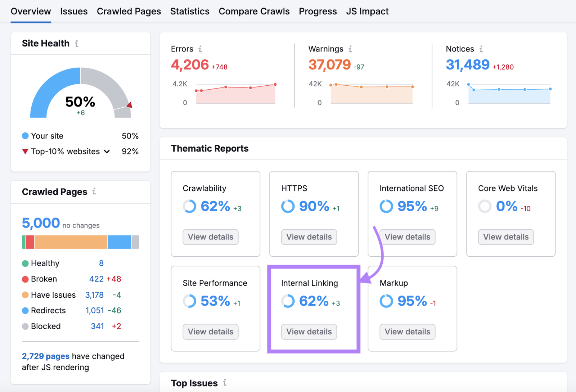Click the blue Redirects legend dot
The height and width of the screenshot is (392, 576).
tap(25, 311)
